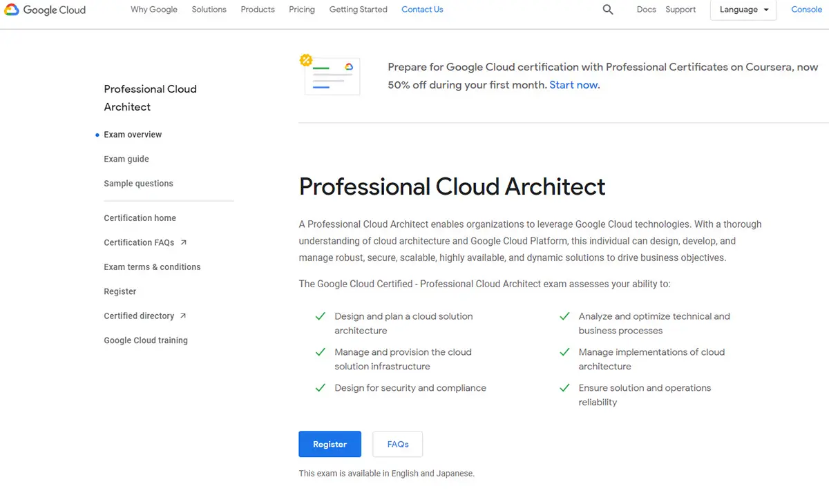Open Why Google menu
The image size is (829, 504).
tap(154, 10)
